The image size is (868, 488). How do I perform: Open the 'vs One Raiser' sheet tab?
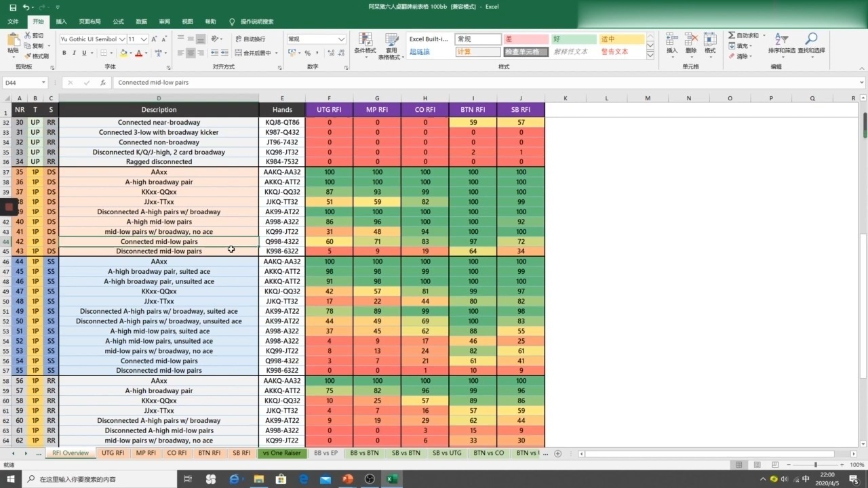(282, 453)
